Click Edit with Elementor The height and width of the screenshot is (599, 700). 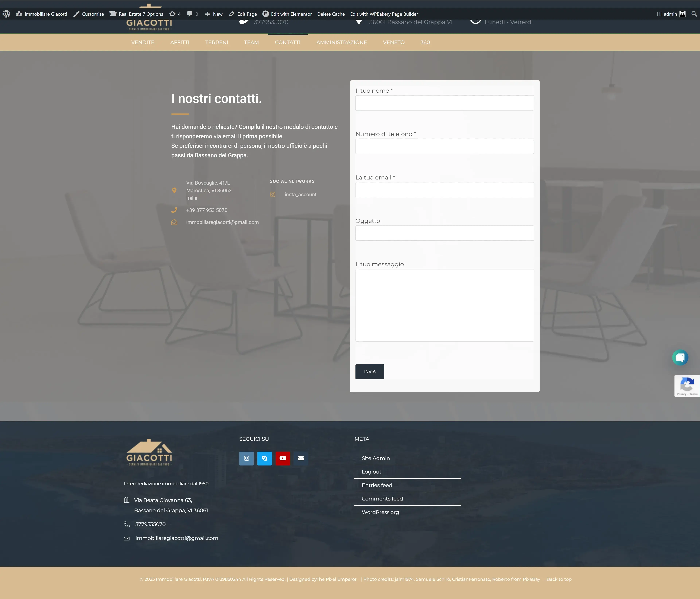coord(287,14)
